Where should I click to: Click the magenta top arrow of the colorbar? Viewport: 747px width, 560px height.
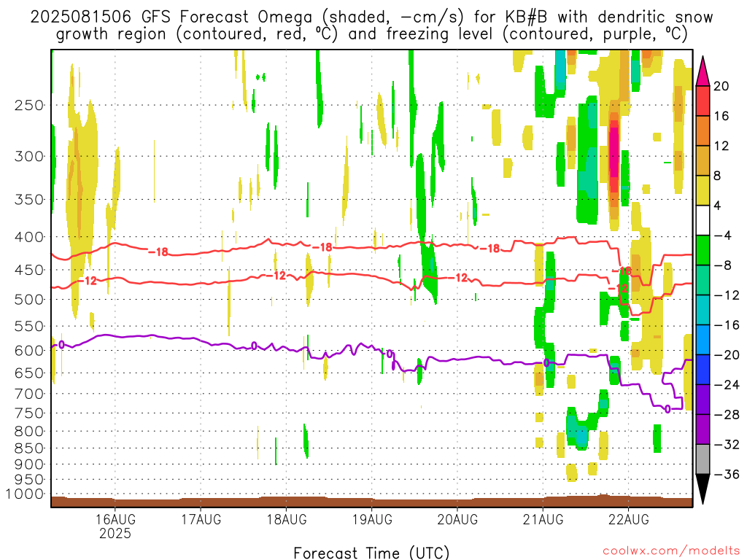pos(703,72)
